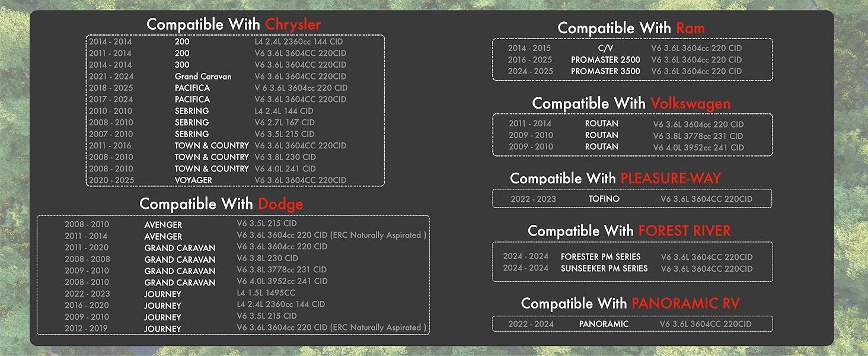Click the '2011 - 2014' Chrysler 200 year range

coord(111,53)
